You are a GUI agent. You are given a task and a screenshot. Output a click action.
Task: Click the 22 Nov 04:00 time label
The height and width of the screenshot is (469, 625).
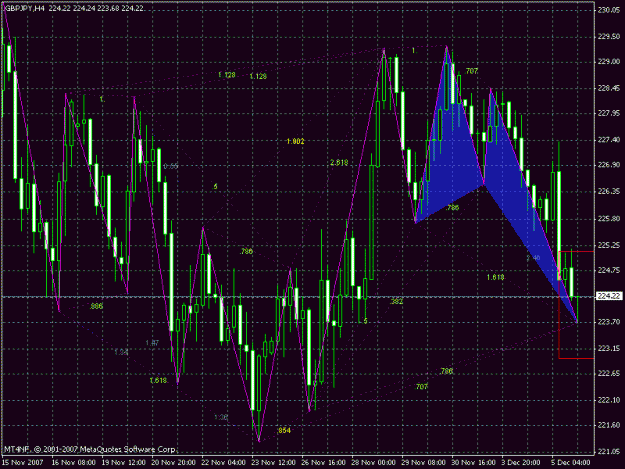tap(224, 463)
